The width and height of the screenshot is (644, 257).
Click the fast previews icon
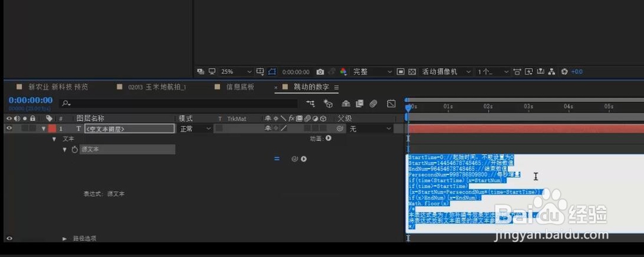(529, 71)
